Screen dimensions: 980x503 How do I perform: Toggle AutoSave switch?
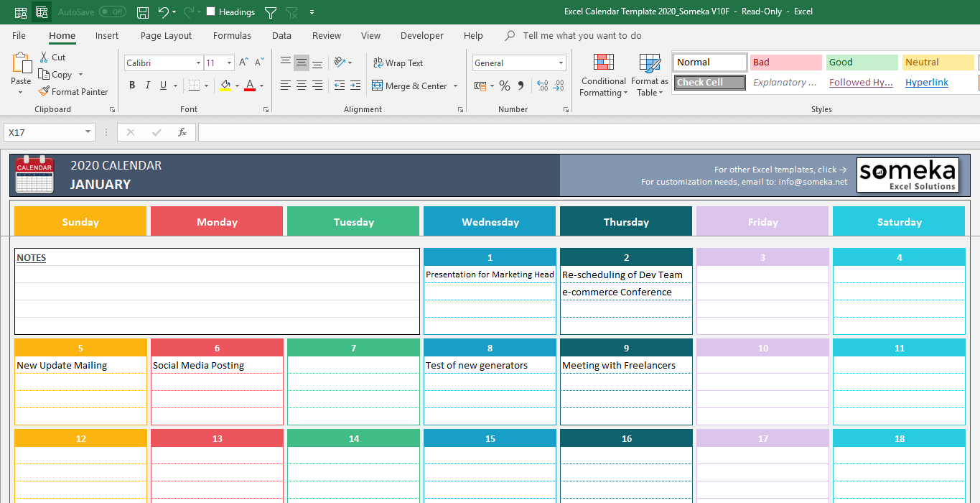[112, 12]
